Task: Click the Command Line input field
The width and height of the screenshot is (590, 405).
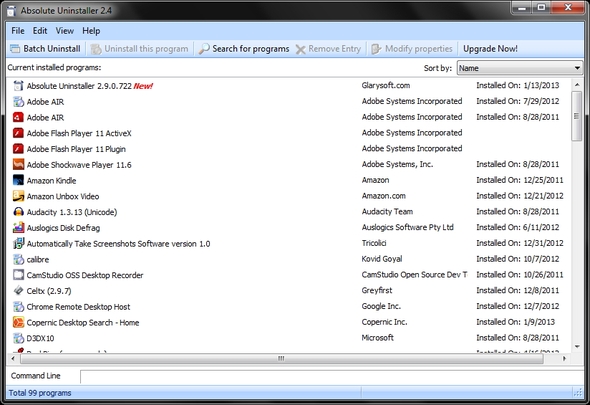Action: click(331, 376)
